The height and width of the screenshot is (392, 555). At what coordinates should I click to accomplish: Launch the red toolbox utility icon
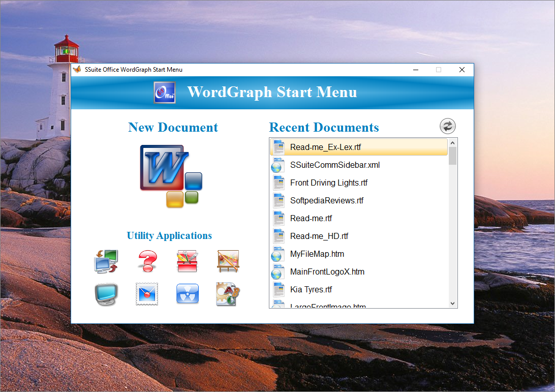coord(187,261)
